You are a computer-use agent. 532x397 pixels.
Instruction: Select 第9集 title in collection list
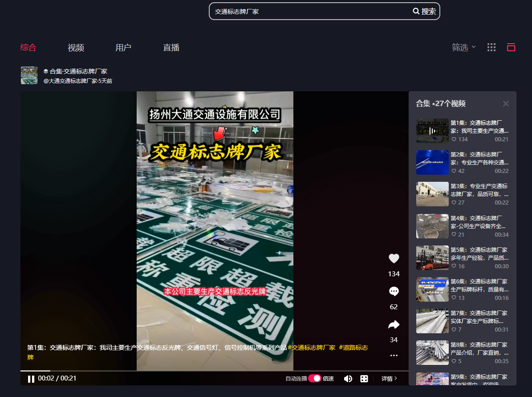480,380
